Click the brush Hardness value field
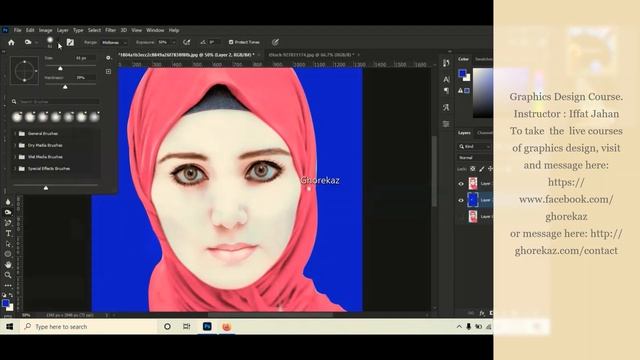 [x=84, y=78]
